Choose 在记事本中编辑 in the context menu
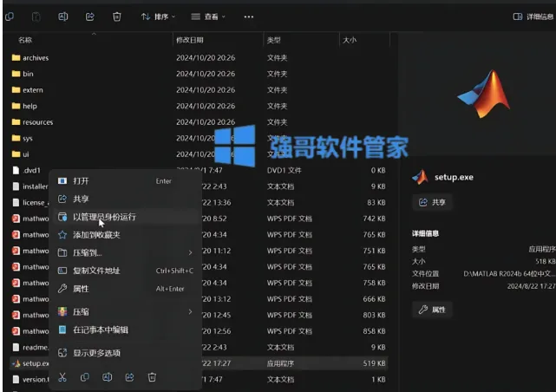Screen dimensions: 556x392 tap(126, 330)
